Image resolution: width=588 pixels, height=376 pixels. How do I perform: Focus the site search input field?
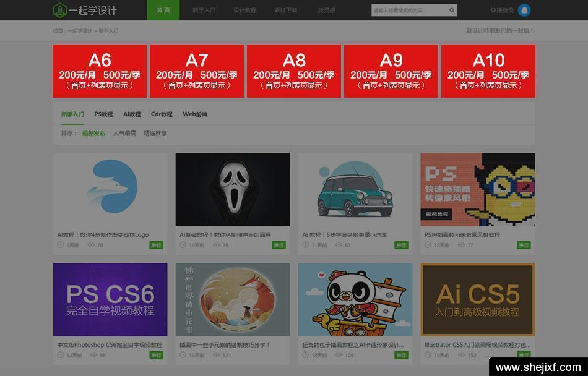[x=410, y=11]
